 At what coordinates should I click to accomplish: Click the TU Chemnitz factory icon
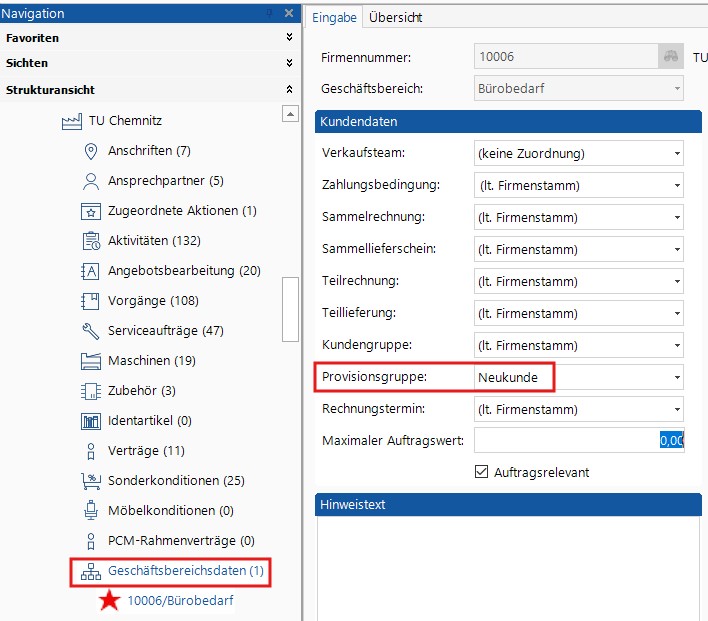70,121
